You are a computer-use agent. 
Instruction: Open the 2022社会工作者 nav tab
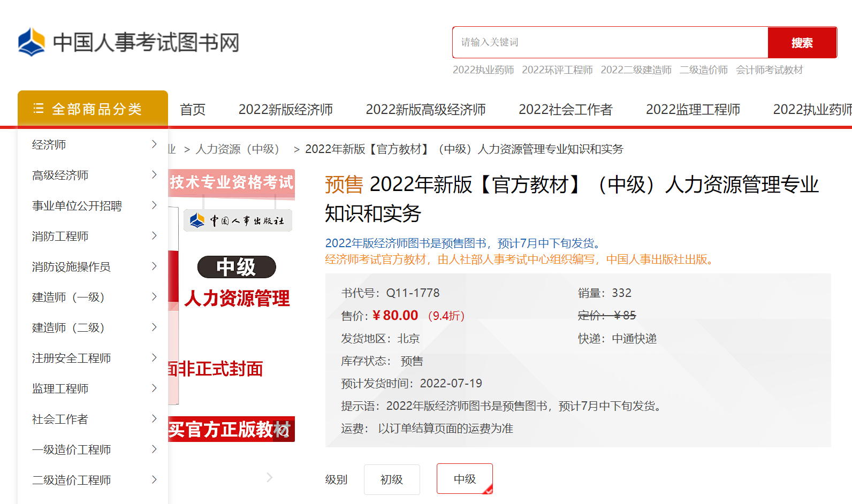point(566,110)
